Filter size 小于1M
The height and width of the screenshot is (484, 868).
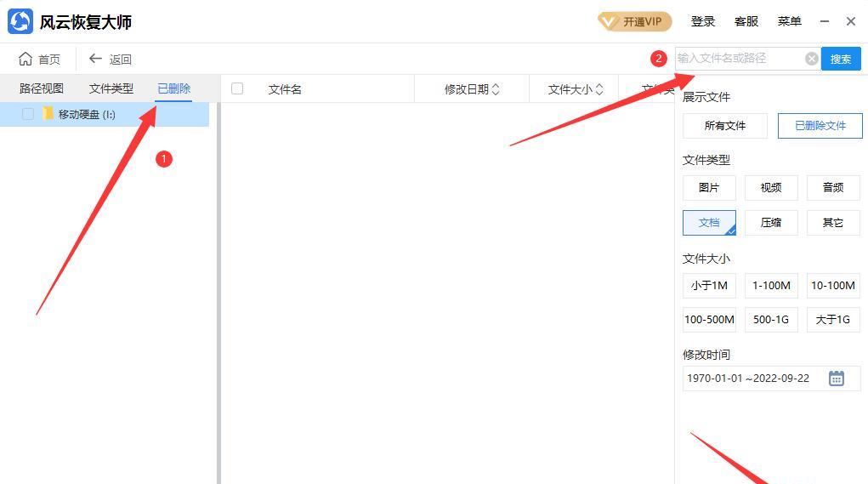coord(709,286)
